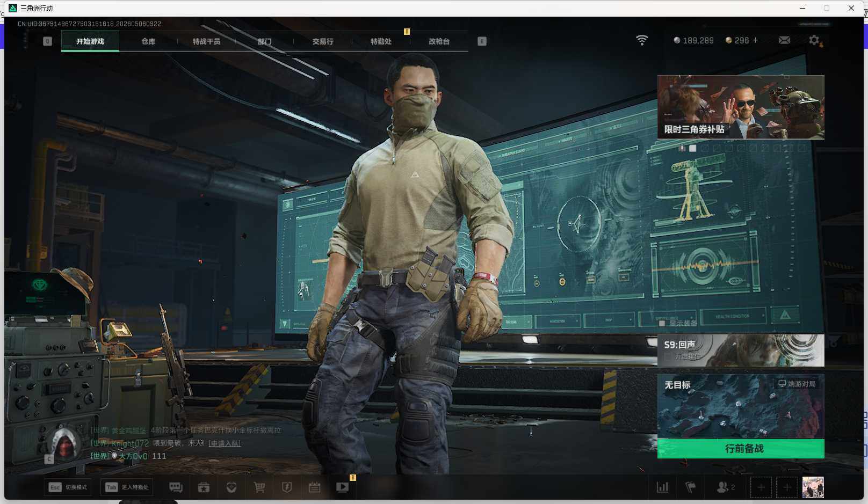
Task: Select the 无目标 map card
Action: [741, 406]
